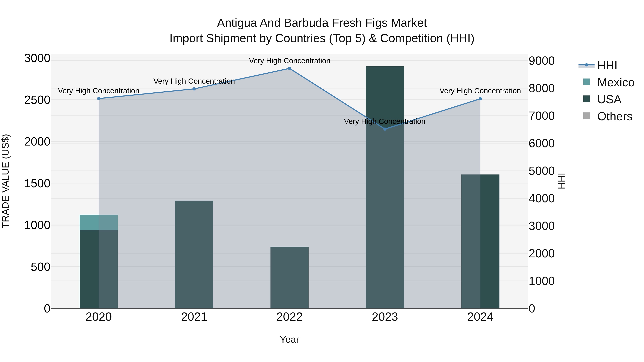Click the 2500 left axis tick label

(x=37, y=100)
